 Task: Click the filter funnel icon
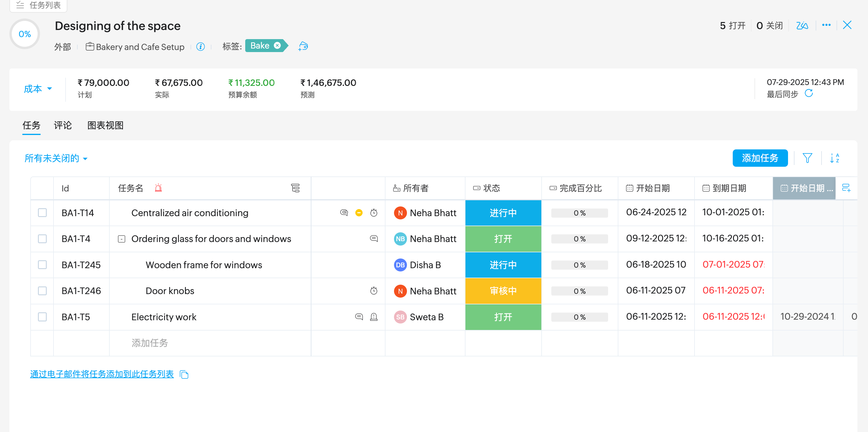(807, 158)
